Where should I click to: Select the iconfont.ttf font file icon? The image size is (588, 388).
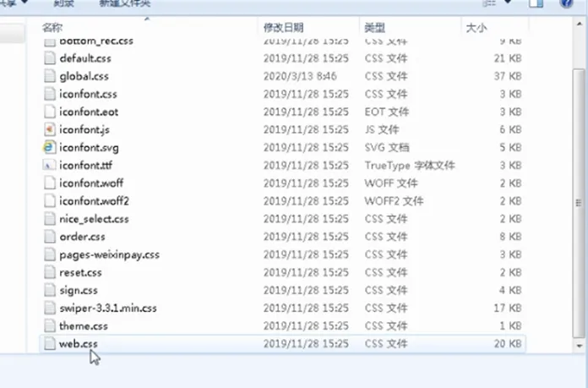(x=50, y=165)
